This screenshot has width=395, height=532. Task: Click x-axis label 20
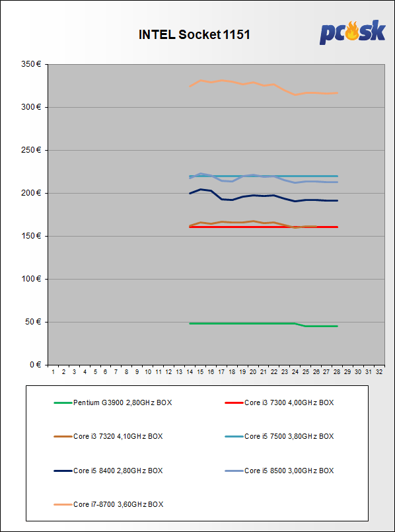coord(252,372)
